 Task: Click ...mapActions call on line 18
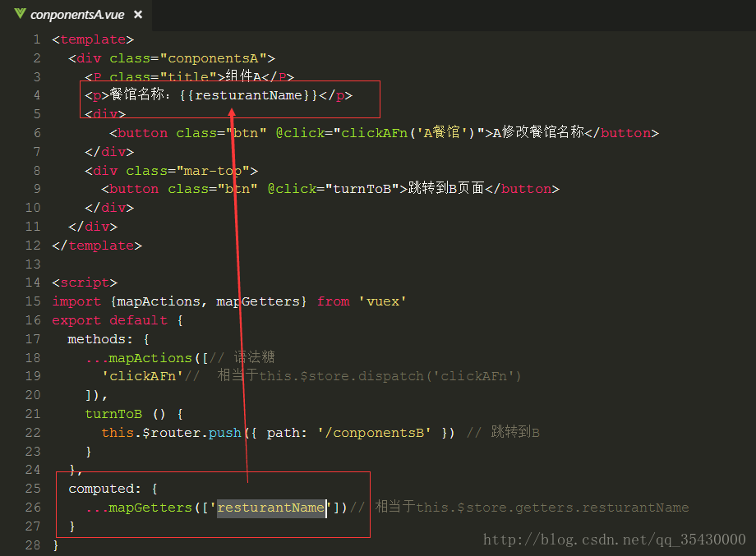click(147, 358)
